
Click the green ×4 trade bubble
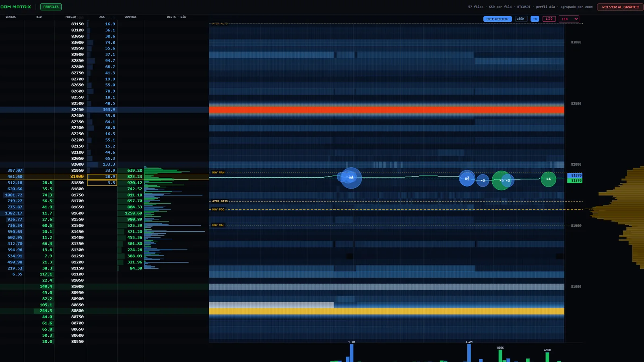pos(548,179)
